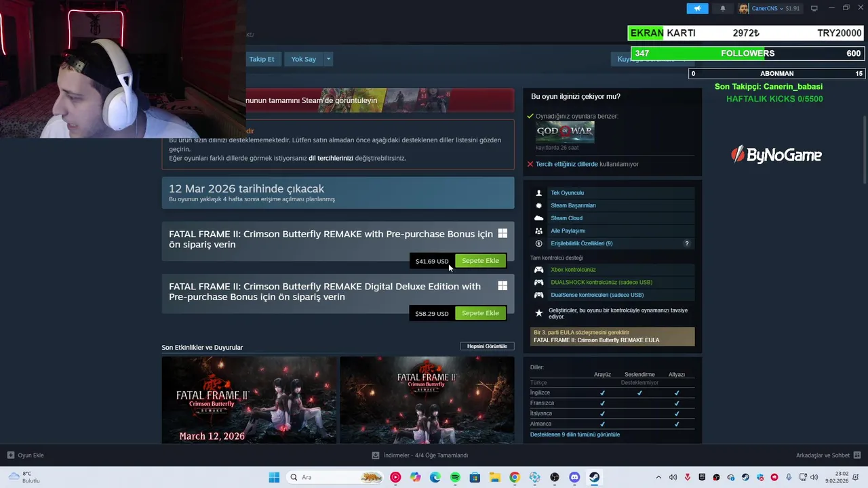Select DualSense kontrolcüleri (sadece USB) entry

click(x=612, y=295)
